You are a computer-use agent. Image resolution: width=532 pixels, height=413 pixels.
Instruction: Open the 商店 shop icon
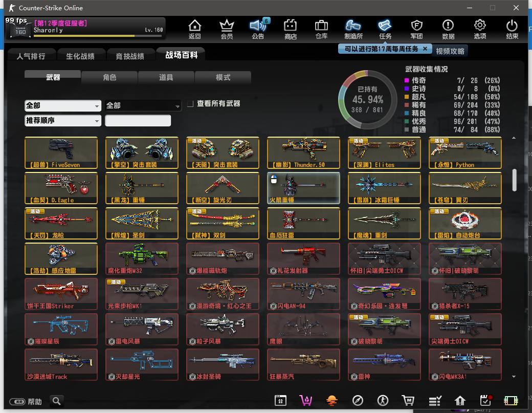[291, 29]
